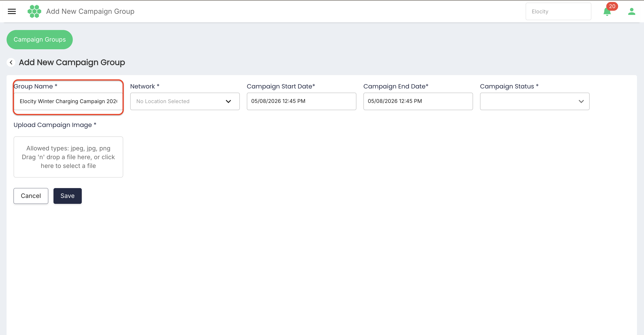Viewport: 644px width, 335px height.
Task: Expand the Campaign Status dropdown
Action: tap(534, 101)
